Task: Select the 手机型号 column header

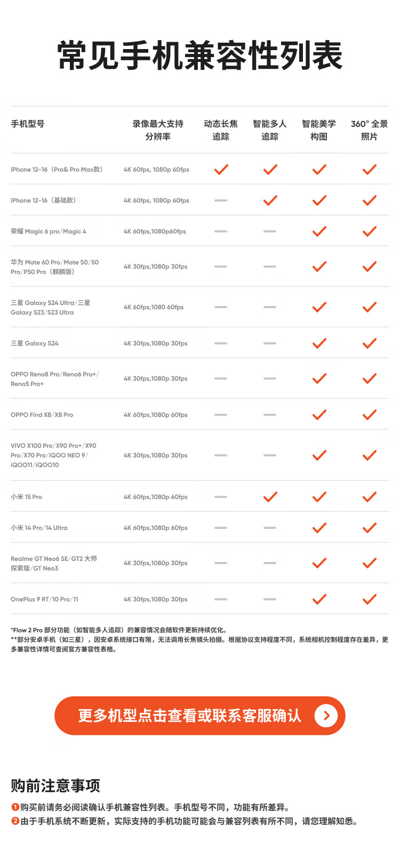Action: 28,124
